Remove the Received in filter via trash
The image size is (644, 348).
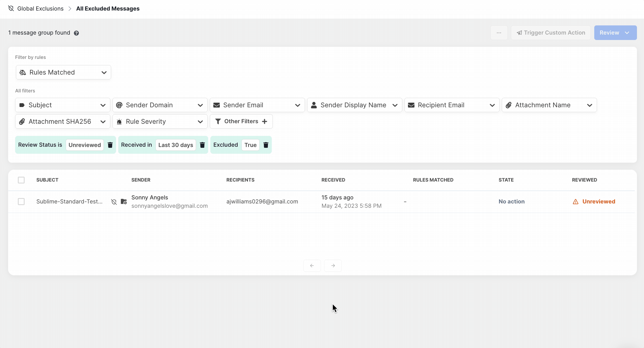click(x=202, y=145)
